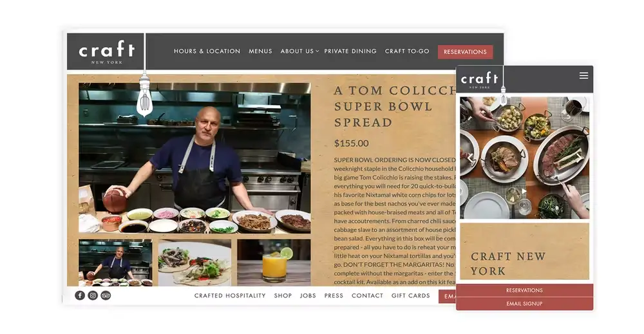Open the TripAdvisor social icon

click(x=106, y=295)
